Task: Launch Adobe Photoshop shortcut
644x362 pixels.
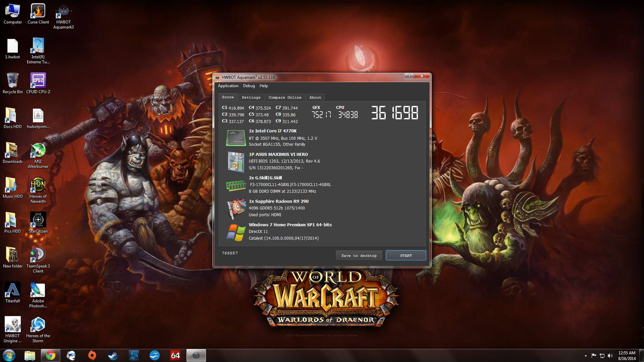Action: (x=38, y=295)
